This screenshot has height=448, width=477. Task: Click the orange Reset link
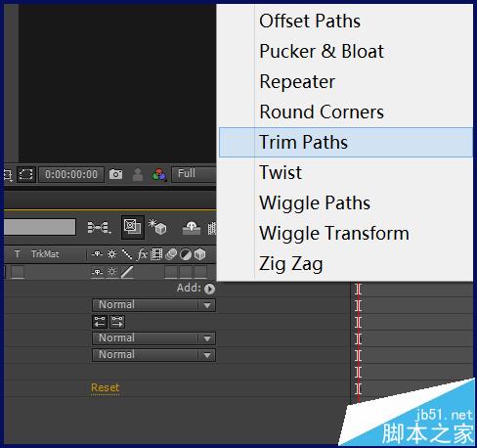pyautogui.click(x=105, y=387)
